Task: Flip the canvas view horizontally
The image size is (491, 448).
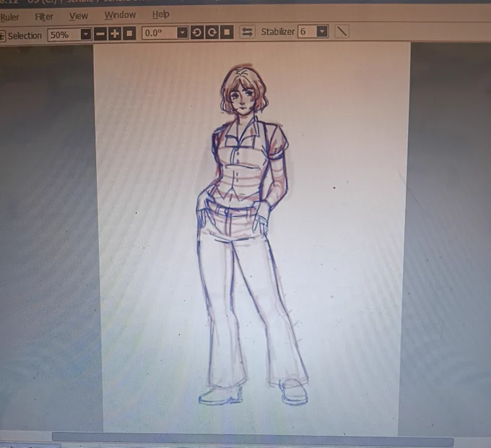Action: (248, 32)
